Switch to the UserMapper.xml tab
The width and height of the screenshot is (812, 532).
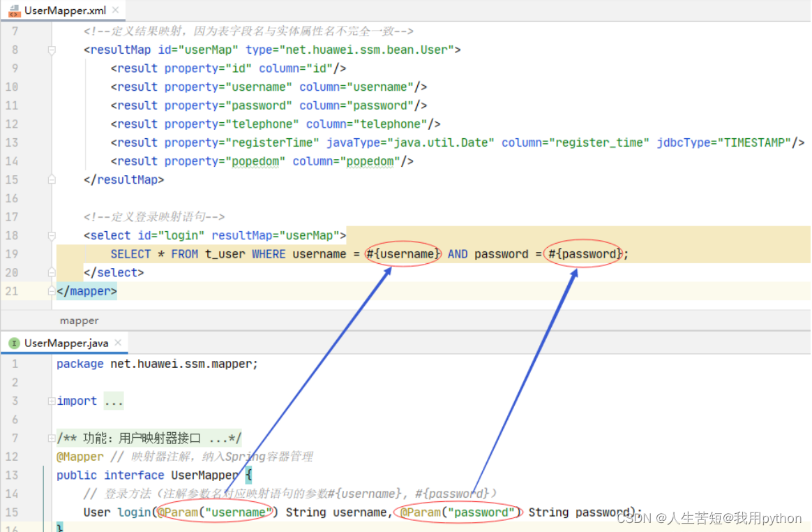(65, 10)
